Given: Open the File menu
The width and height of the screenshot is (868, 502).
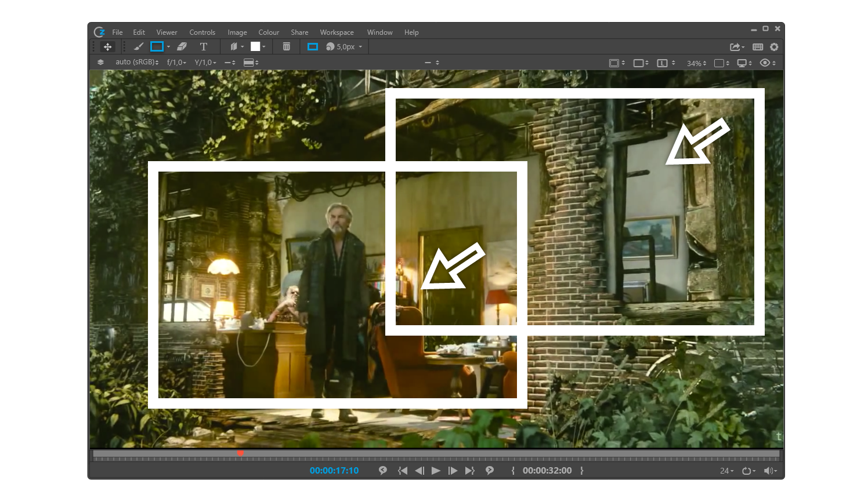Looking at the screenshot, I should [117, 32].
